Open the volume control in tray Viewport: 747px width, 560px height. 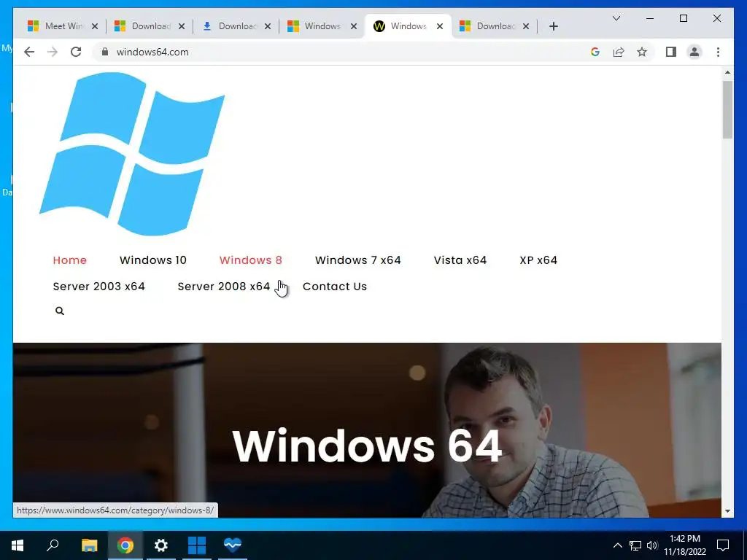pos(652,545)
